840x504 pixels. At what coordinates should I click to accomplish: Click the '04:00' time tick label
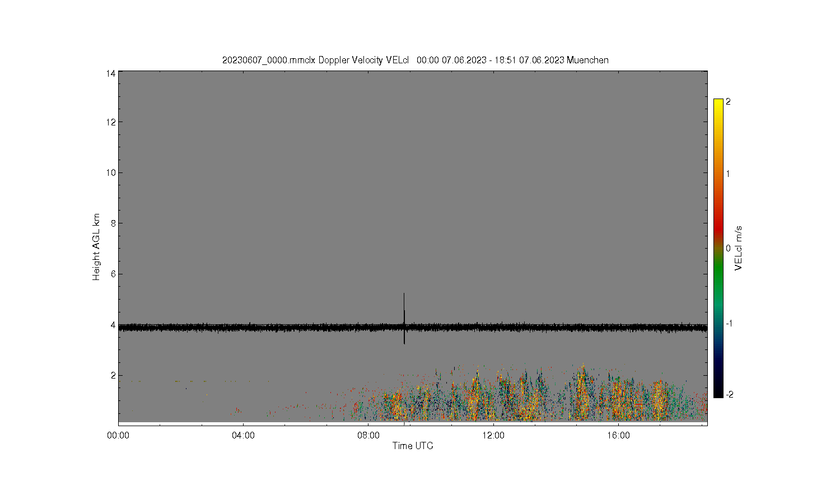pyautogui.click(x=243, y=435)
